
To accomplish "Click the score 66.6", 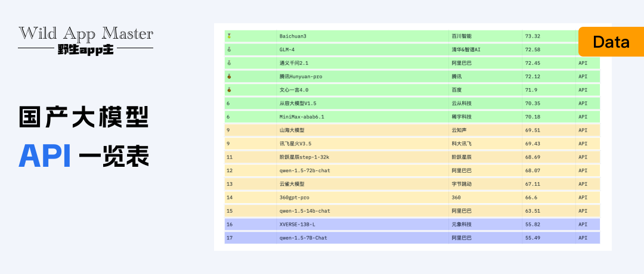I will (531, 197).
